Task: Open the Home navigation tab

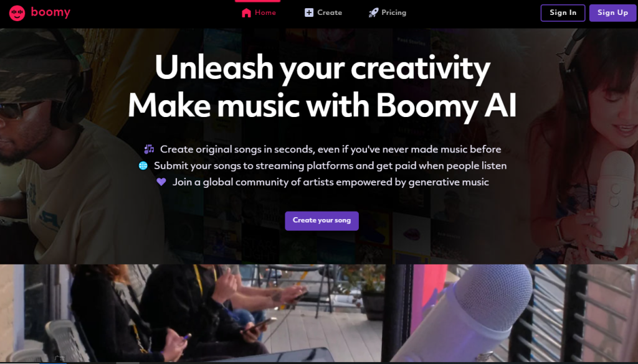Action: coord(259,13)
